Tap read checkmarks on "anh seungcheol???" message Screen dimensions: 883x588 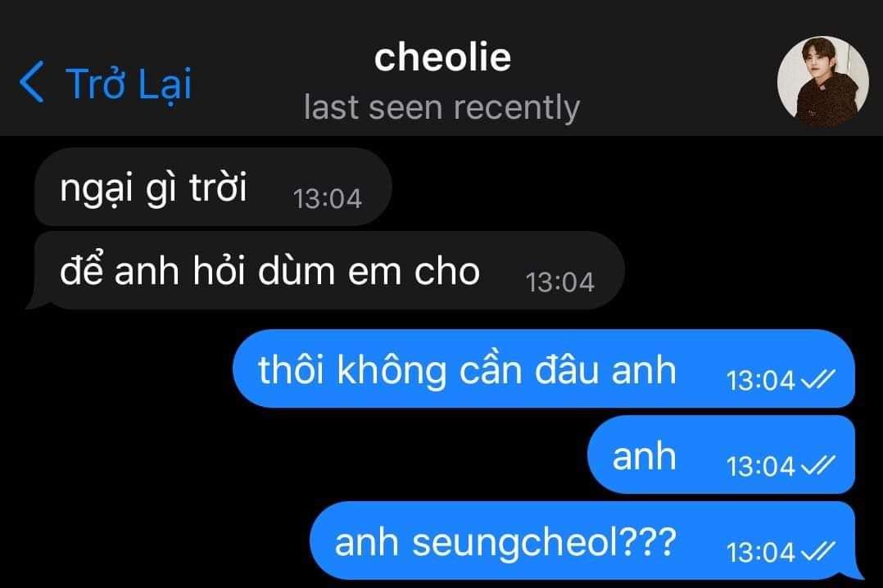818,551
